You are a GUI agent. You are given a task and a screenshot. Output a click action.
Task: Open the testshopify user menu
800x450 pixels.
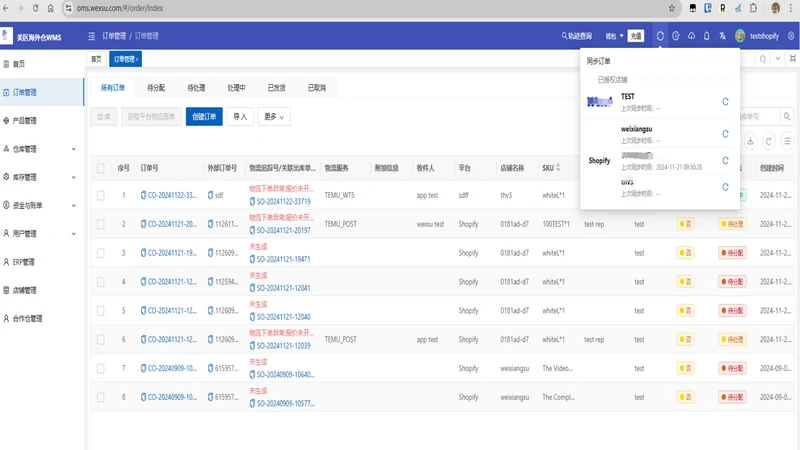coord(757,36)
